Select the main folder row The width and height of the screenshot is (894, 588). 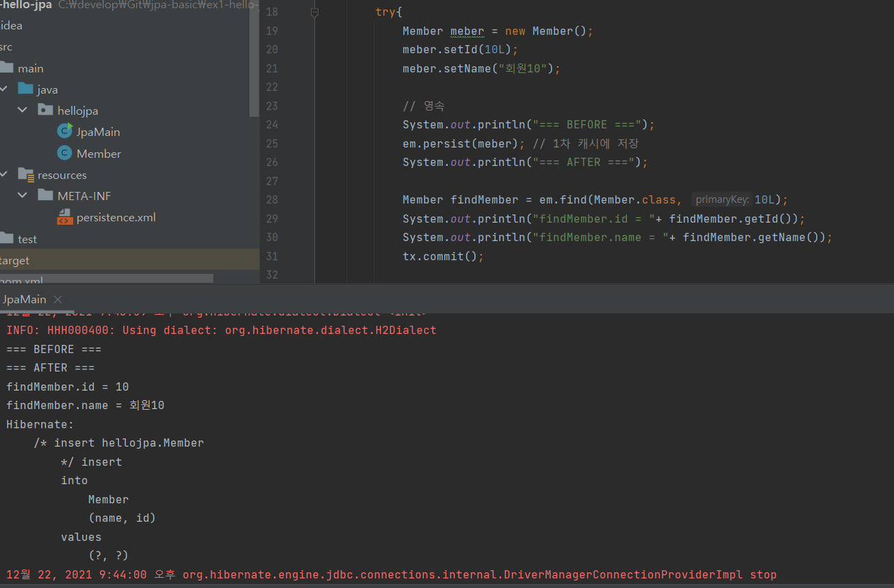tap(125, 68)
